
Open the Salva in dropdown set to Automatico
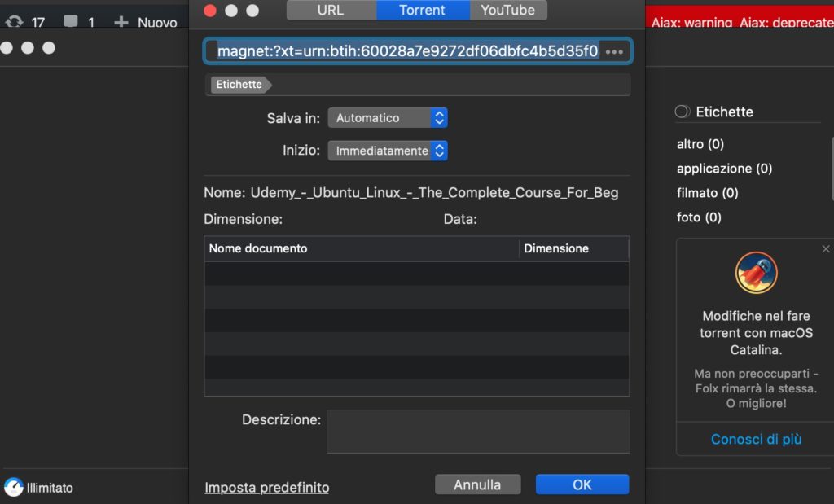pyautogui.click(x=388, y=118)
